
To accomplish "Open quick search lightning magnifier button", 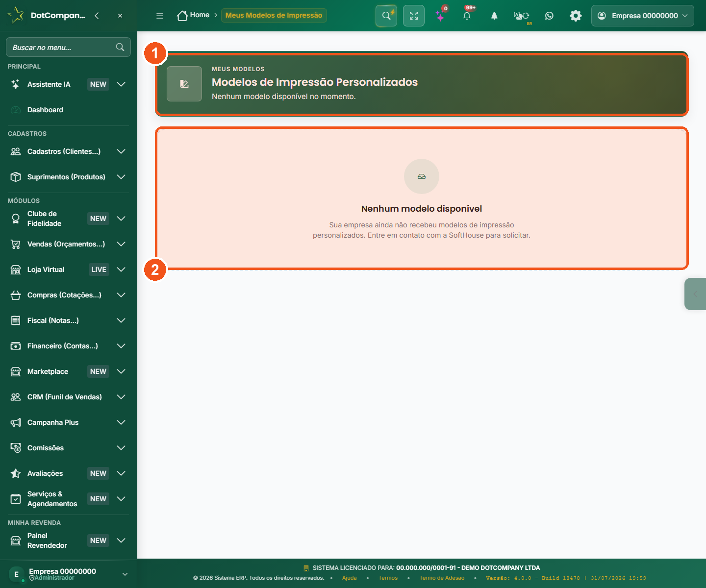I will 386,16.
